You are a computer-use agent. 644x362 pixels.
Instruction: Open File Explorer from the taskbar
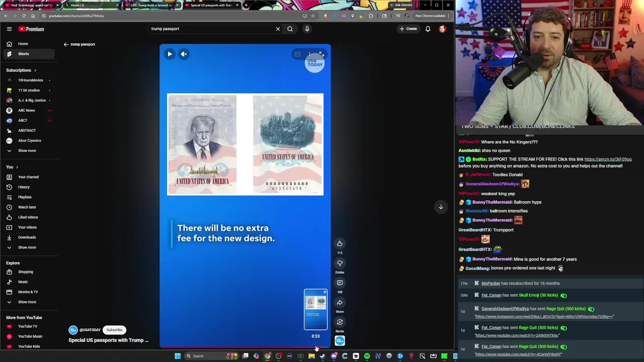pyautogui.click(x=311, y=356)
